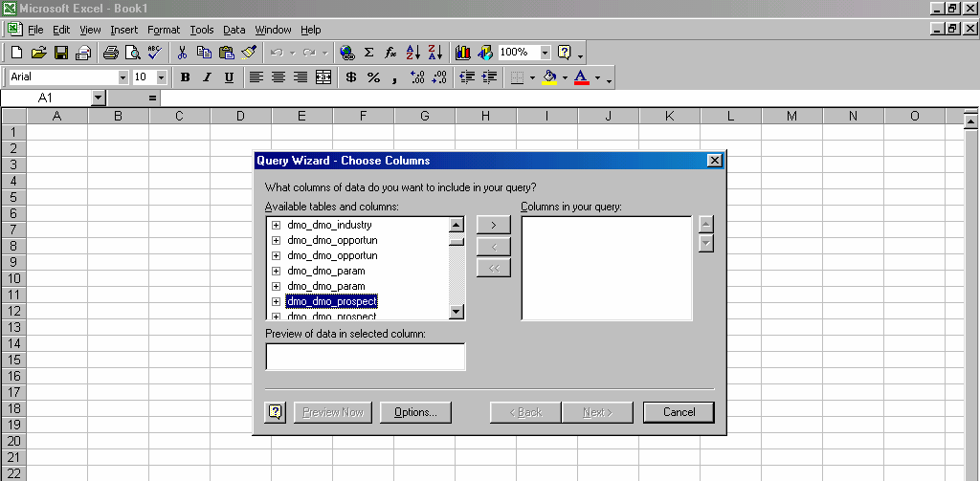Click the Options... button
The width and height of the screenshot is (980, 481).
click(x=415, y=412)
